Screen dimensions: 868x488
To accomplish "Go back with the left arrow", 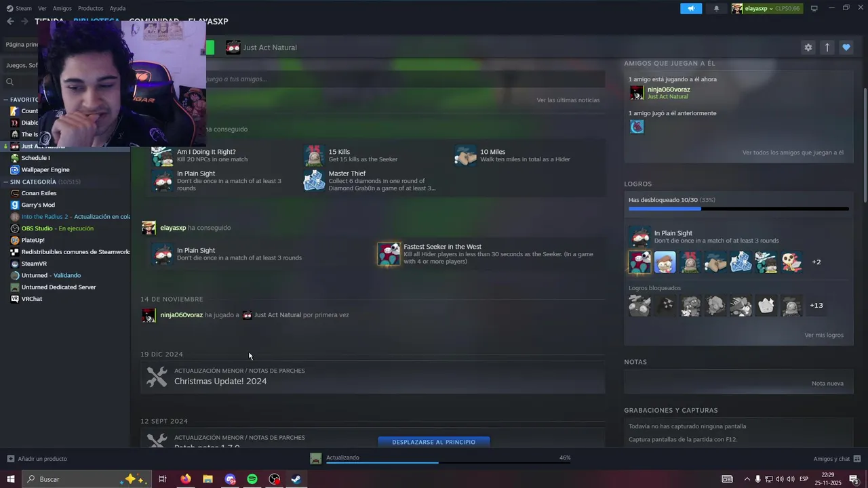I will coord(10,22).
